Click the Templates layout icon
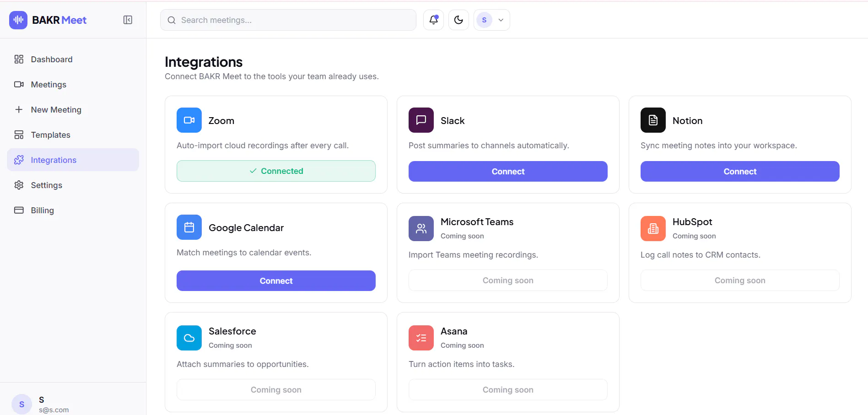This screenshot has width=868, height=415. (x=19, y=135)
